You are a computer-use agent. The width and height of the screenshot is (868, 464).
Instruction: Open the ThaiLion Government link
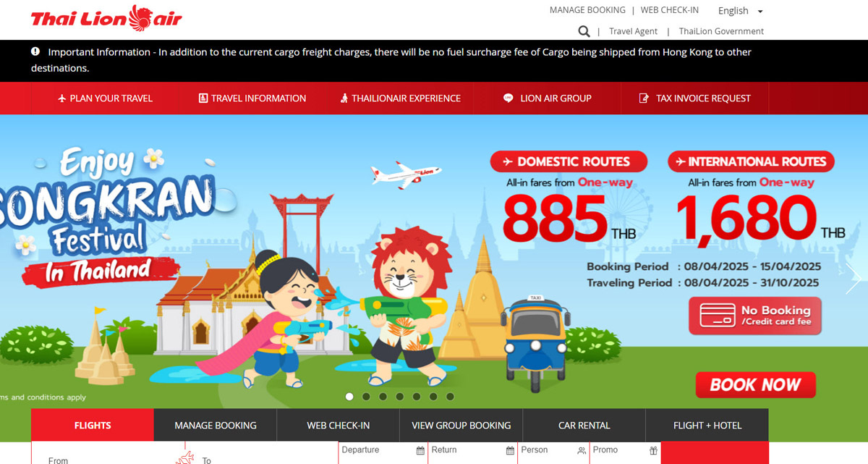721,31
